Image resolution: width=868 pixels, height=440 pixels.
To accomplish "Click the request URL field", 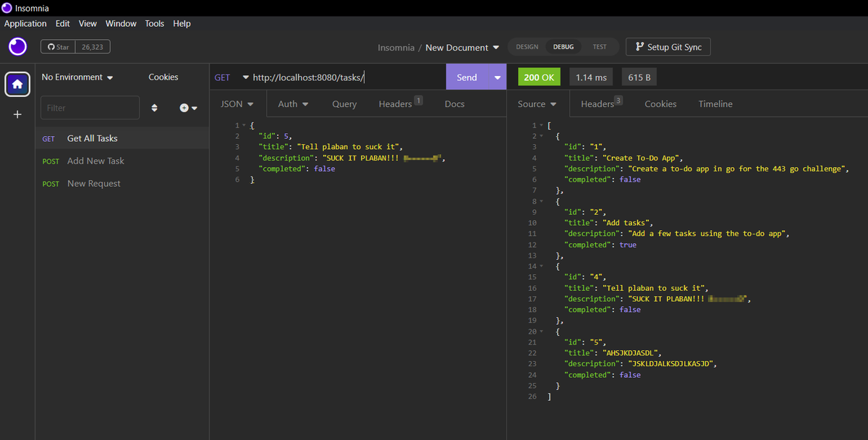I will tap(347, 77).
